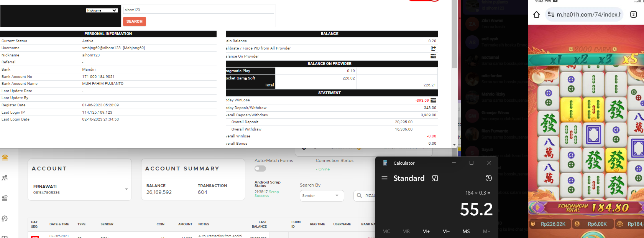The image size is (644, 238).
Task: Tap the bet coin icon in game
Action: click(577, 224)
